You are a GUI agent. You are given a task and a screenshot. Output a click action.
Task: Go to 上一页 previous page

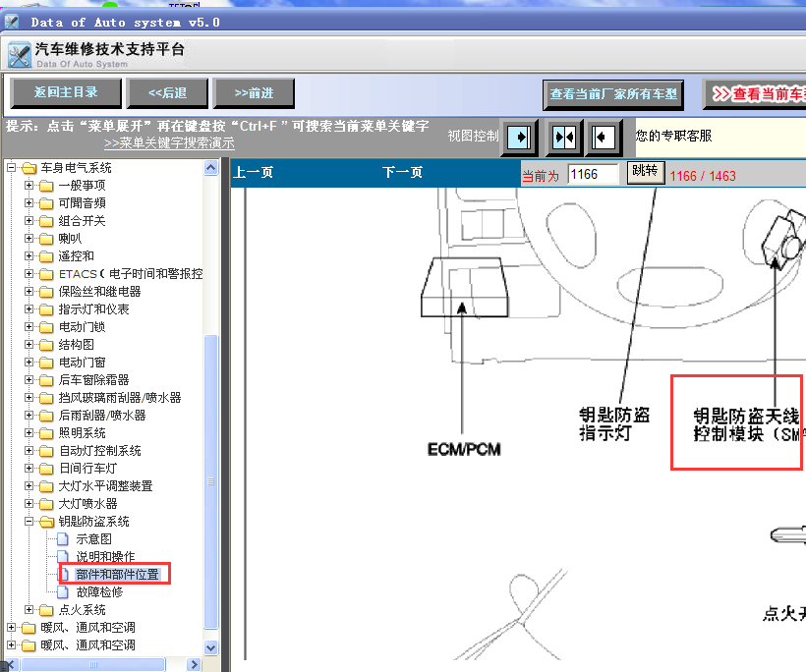pyautogui.click(x=253, y=172)
